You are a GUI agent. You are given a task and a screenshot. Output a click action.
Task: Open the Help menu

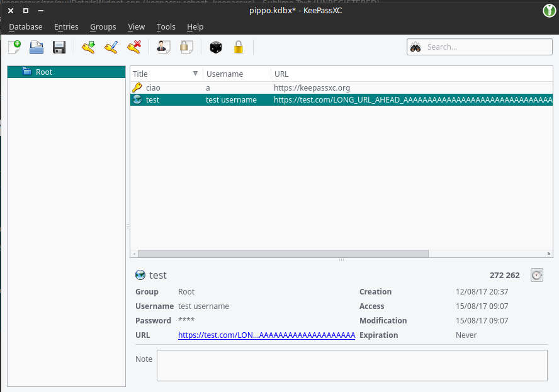[195, 26]
